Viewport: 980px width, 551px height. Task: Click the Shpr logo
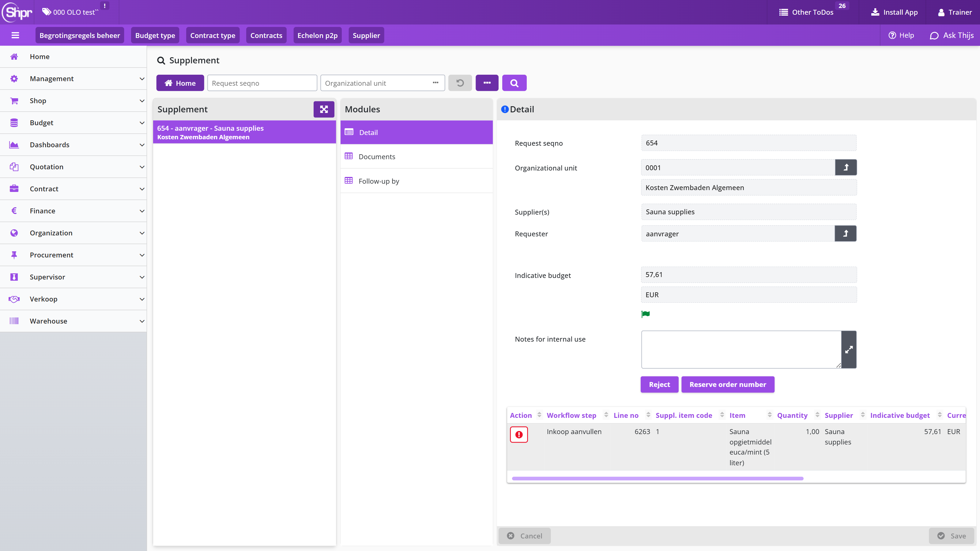click(17, 12)
